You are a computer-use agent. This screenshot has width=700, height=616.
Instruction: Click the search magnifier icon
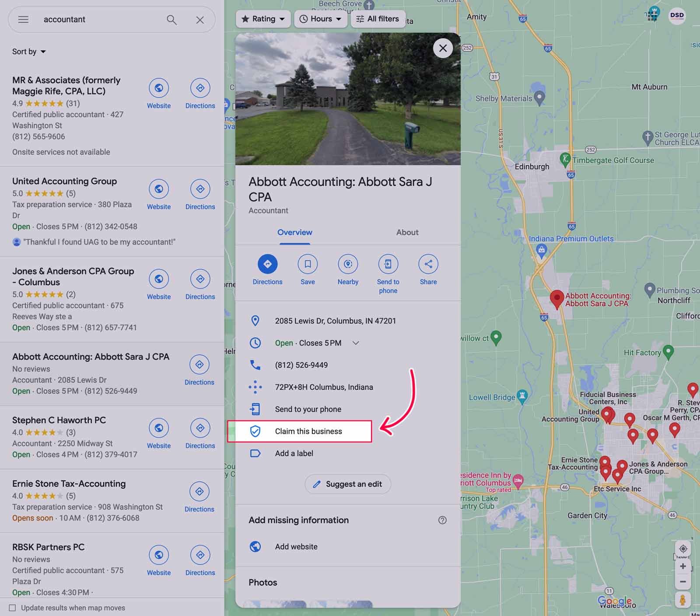[x=171, y=20]
